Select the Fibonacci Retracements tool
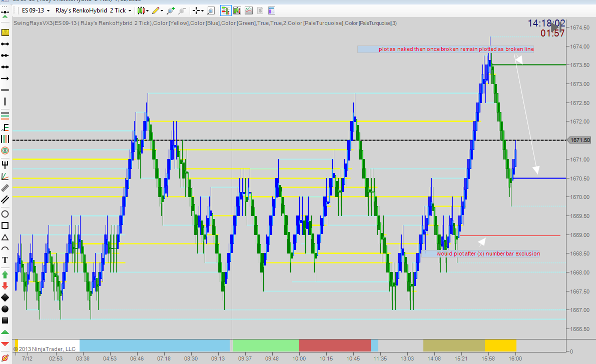Screen dimensions: 596x364 point(5,115)
